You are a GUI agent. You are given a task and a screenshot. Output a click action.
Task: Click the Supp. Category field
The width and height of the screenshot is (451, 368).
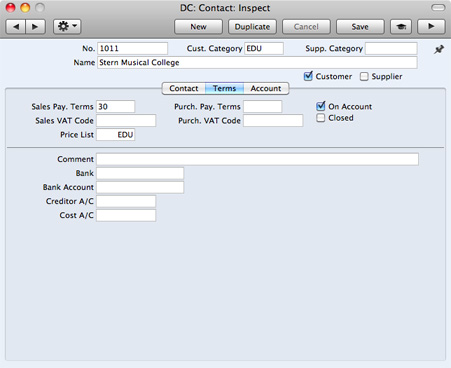pyautogui.click(x=391, y=48)
